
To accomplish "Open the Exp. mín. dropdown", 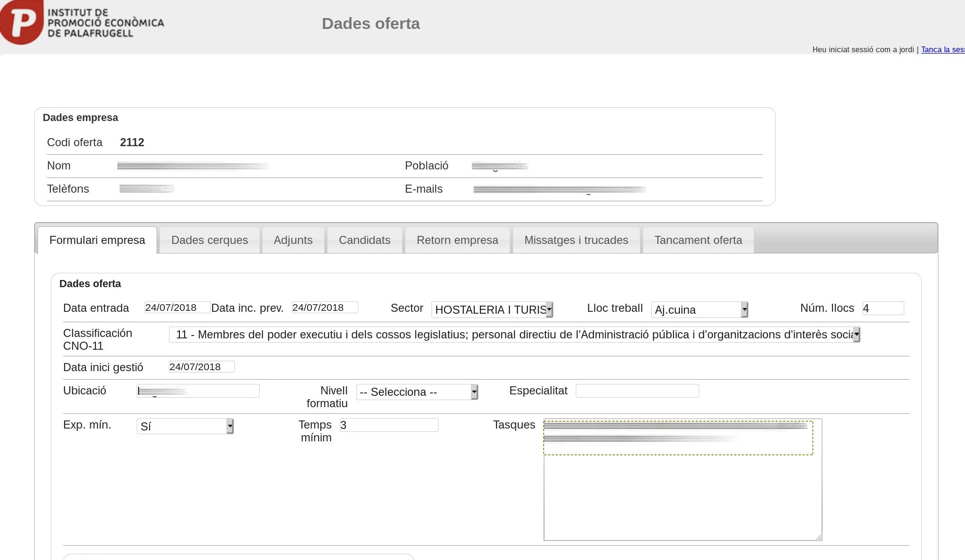I will [185, 426].
